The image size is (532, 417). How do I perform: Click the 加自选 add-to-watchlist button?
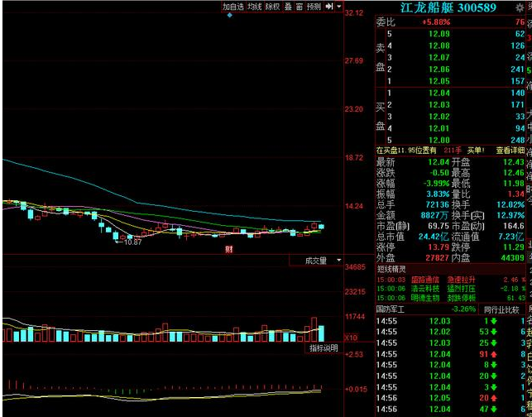[x=233, y=7]
